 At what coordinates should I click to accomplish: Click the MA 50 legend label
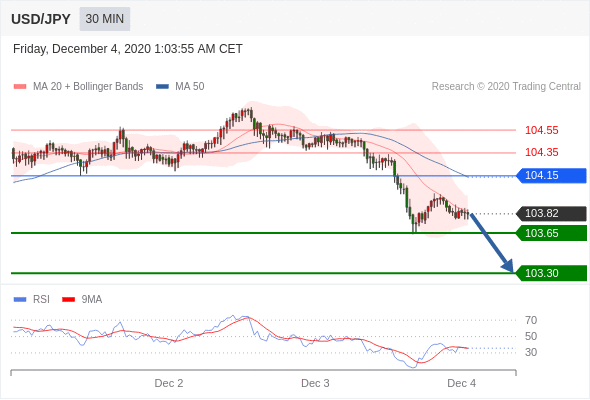pos(190,87)
